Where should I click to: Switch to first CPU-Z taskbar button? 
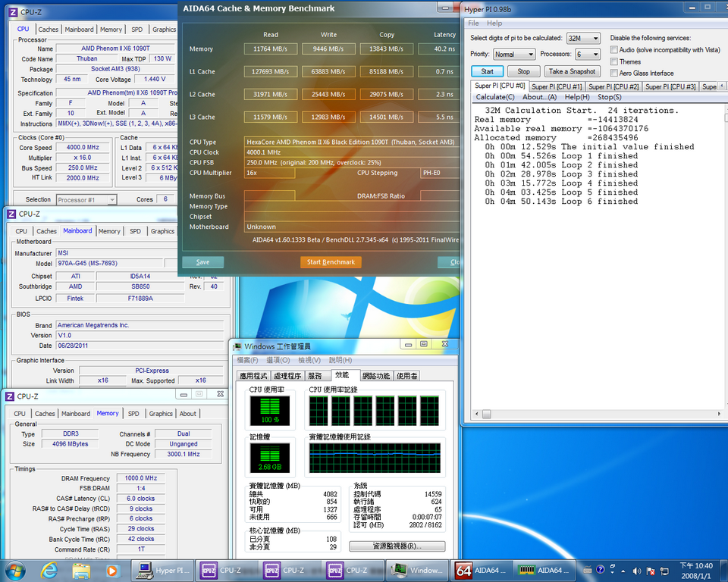tap(226, 571)
